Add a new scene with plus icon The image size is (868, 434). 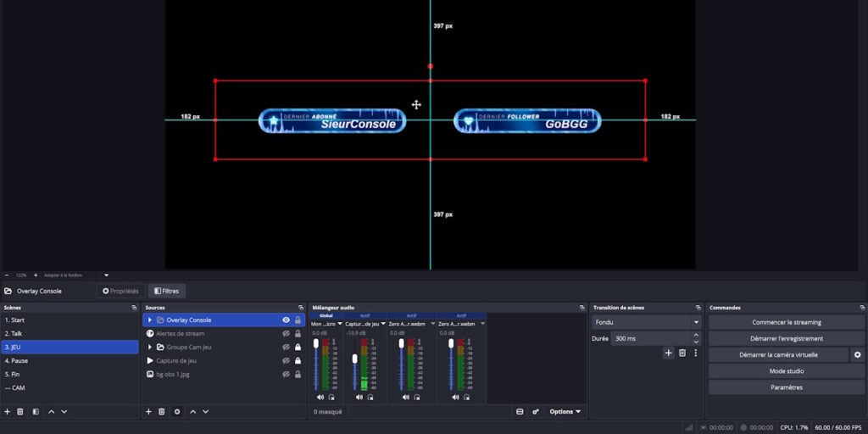(7, 412)
